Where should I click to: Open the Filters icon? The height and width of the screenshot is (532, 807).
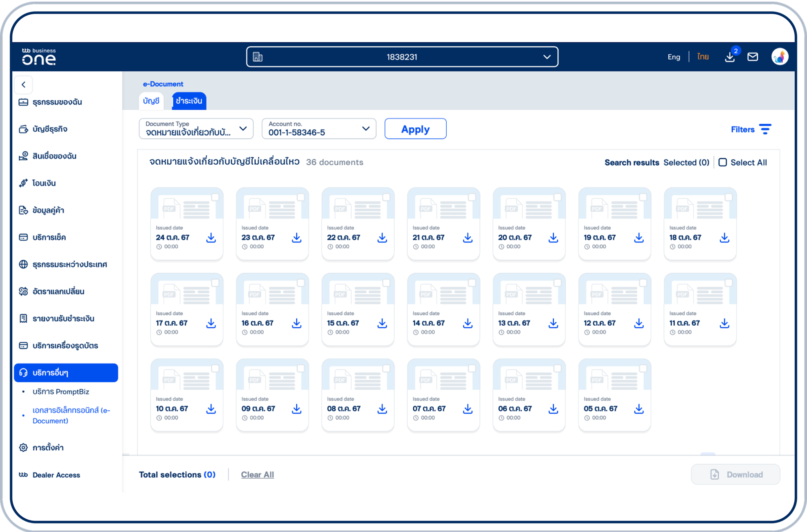[765, 129]
